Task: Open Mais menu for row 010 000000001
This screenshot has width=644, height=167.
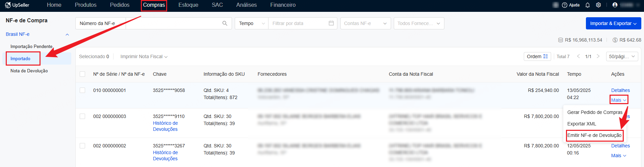Action: (619, 100)
